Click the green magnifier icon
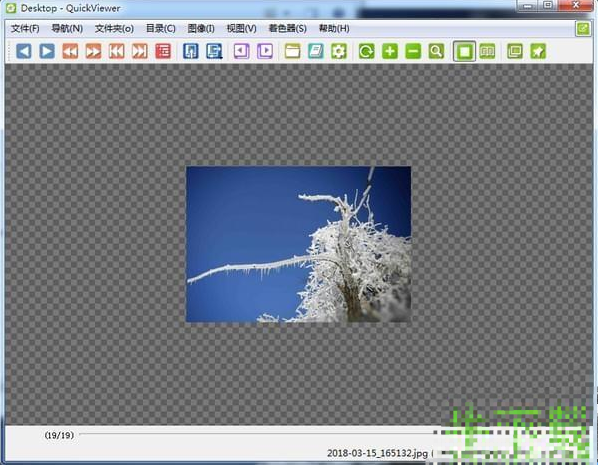 click(x=436, y=51)
